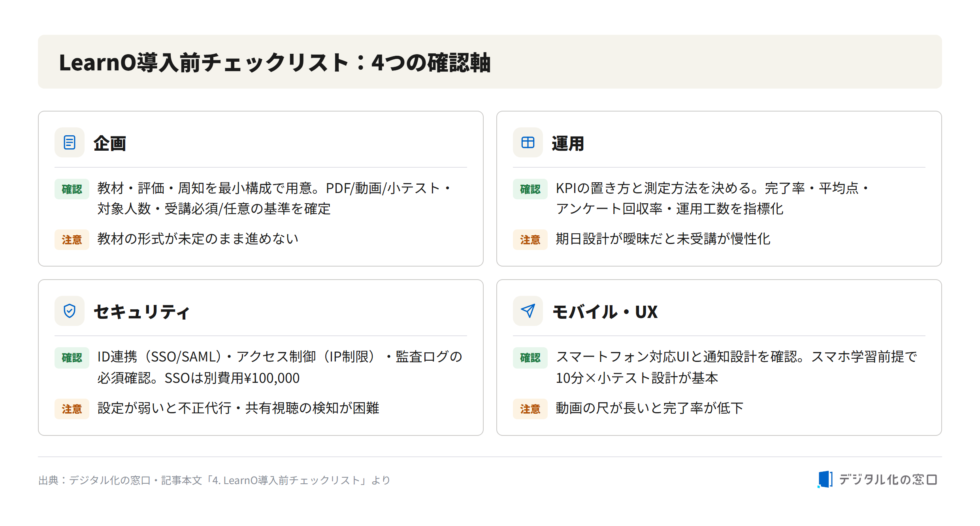Click text 動画の尺が長いと完了率が低下
Viewport: 980px width, 526px height.
[650, 408]
